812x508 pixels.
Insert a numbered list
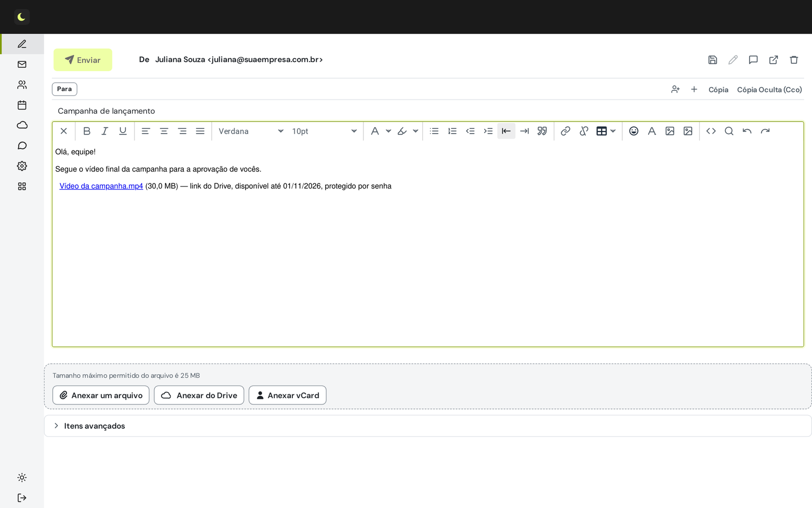[452, 131]
